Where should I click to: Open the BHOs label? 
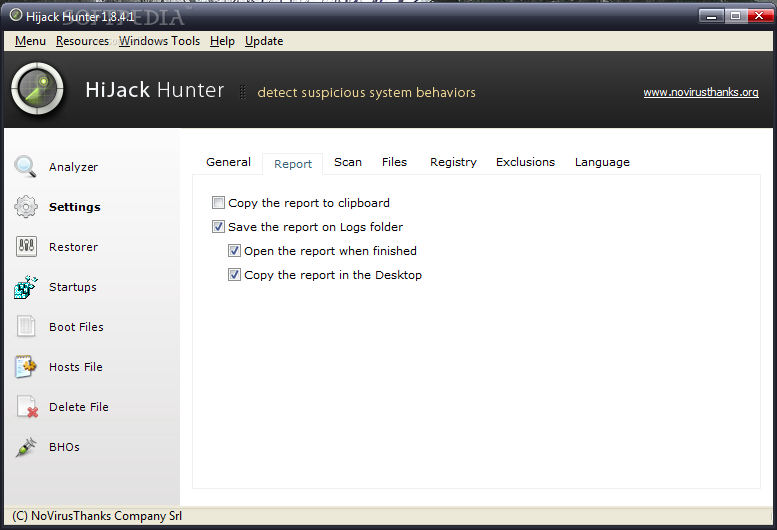click(64, 447)
